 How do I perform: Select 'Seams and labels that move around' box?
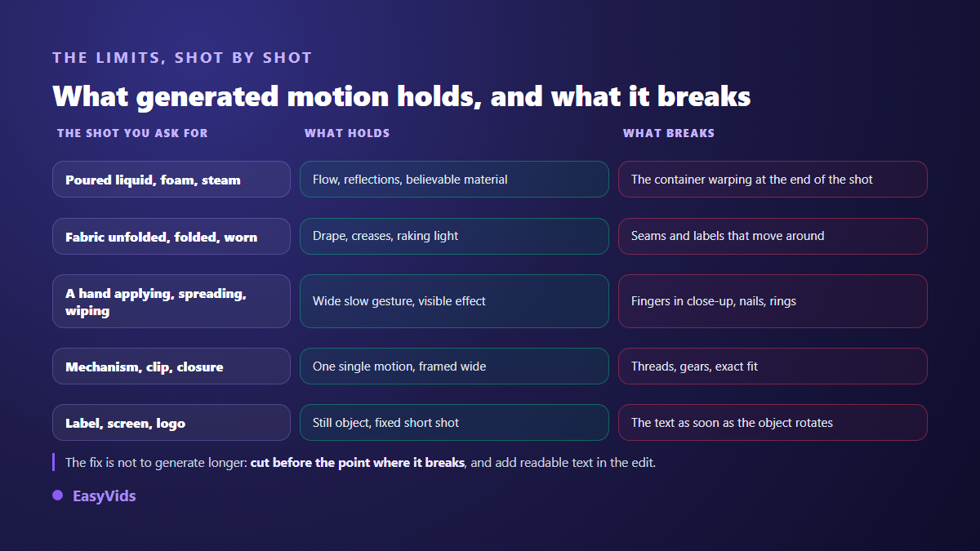(773, 237)
